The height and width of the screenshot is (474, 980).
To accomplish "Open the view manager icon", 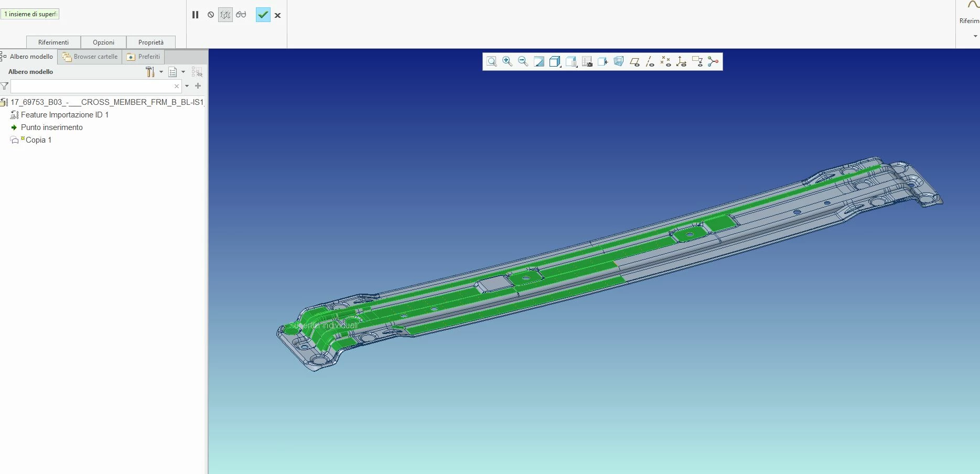I will pos(587,61).
